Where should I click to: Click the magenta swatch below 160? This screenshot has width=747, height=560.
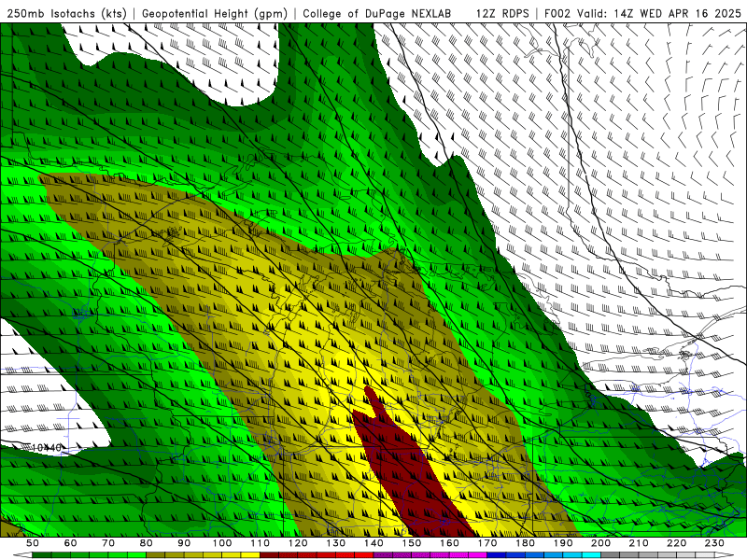click(x=458, y=555)
